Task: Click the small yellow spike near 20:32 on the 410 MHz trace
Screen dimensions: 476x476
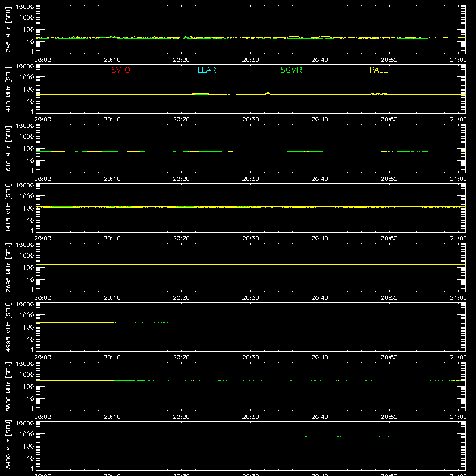Action: point(268,93)
